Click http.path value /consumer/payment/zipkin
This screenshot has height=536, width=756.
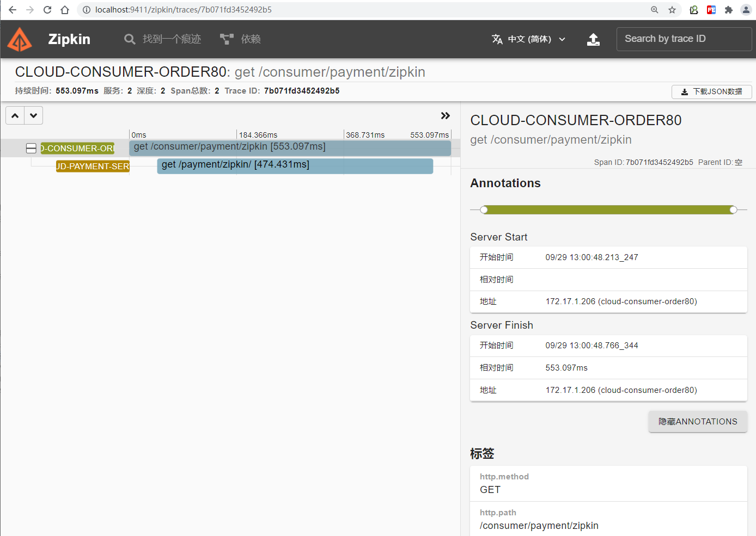coord(539,526)
